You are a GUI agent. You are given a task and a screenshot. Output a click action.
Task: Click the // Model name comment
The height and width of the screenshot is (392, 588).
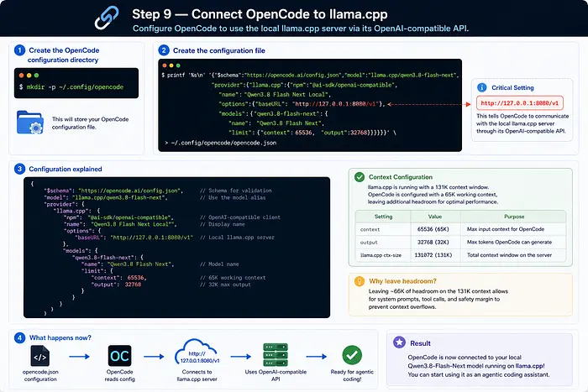219,264
